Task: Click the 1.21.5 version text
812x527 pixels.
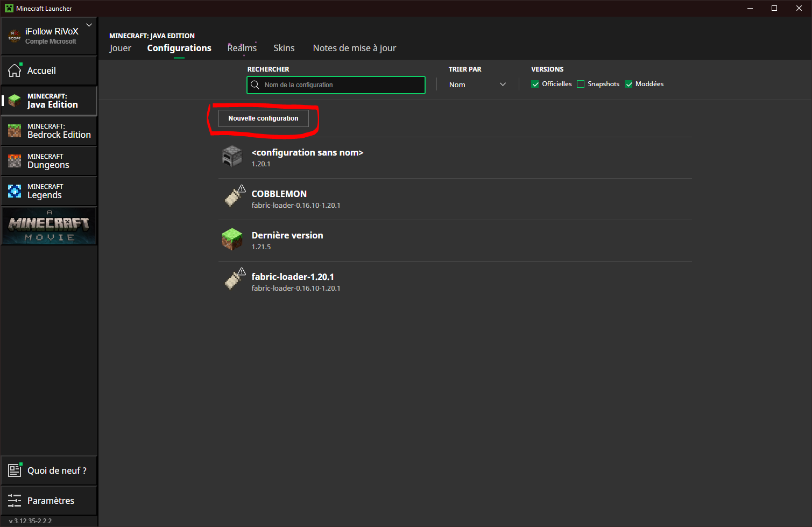Action: [x=261, y=247]
